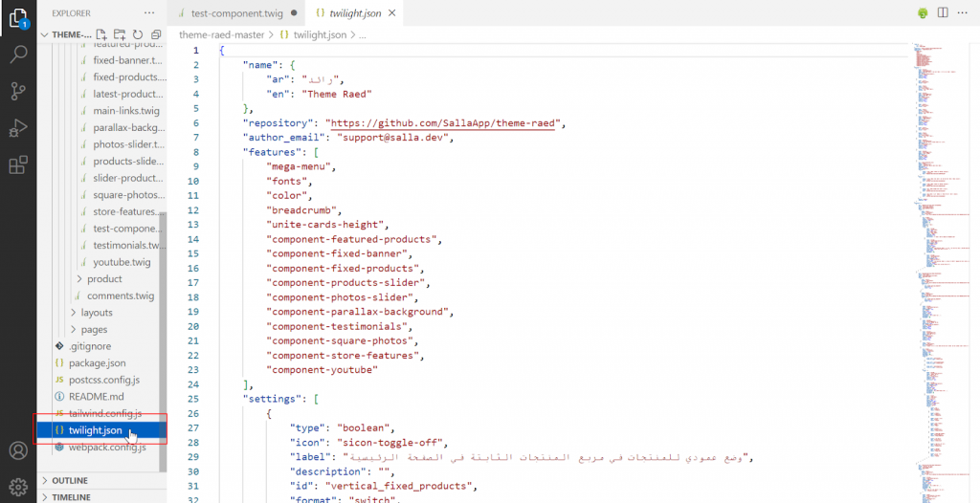980x503 pixels.
Task: Click the Explorer more actions ellipsis
Action: pyautogui.click(x=148, y=13)
